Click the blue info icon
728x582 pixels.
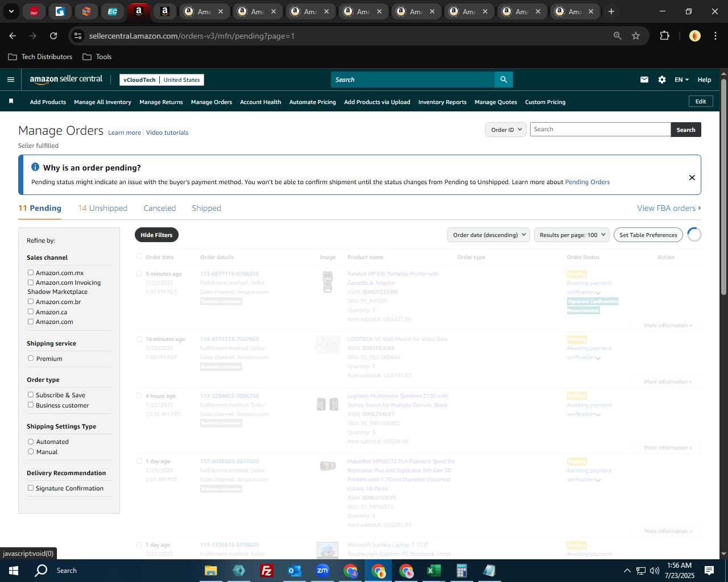click(x=35, y=167)
